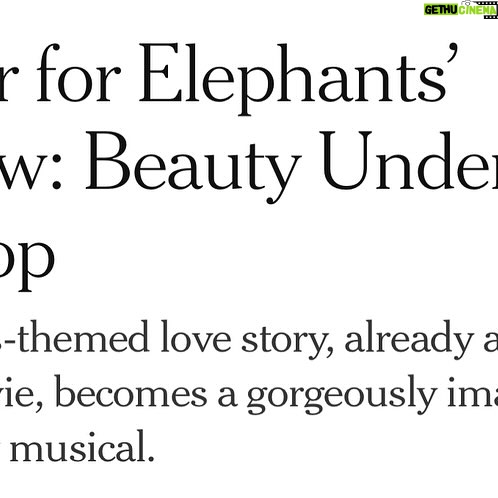Click the standalone 'a' before 'gorgeously'
Image resolution: width=498 pixels, height=498 pixels.
tap(227, 396)
